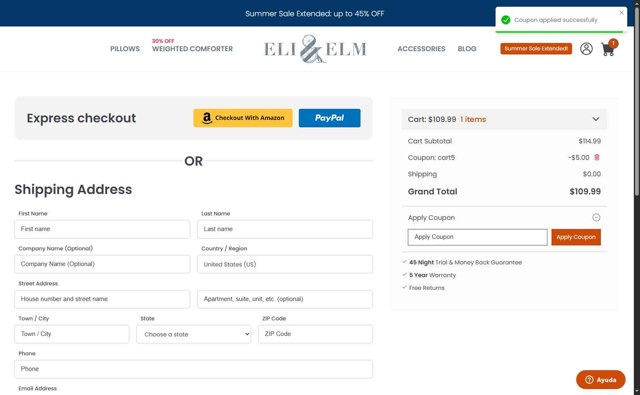Open the Weighted Comforter menu
Screen dimensions: 640x395
click(x=192, y=49)
